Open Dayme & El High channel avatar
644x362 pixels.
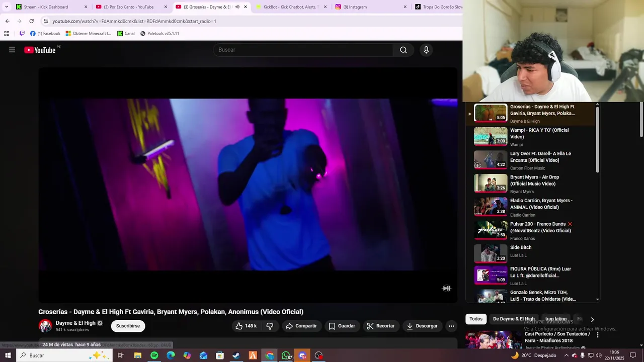click(45, 326)
